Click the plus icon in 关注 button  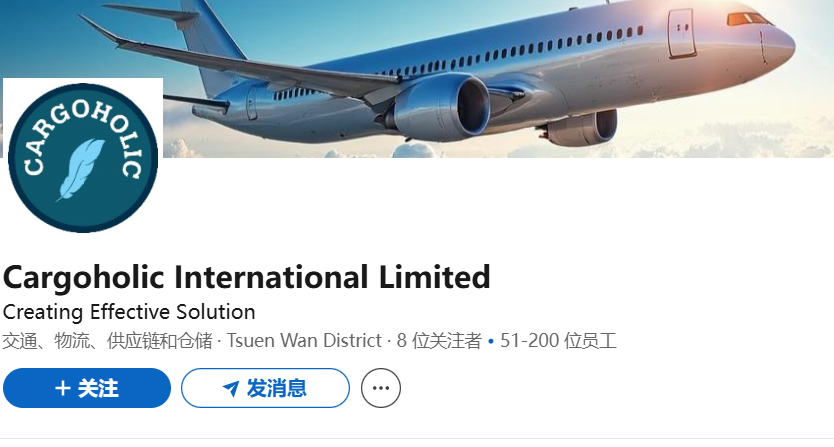pos(63,388)
